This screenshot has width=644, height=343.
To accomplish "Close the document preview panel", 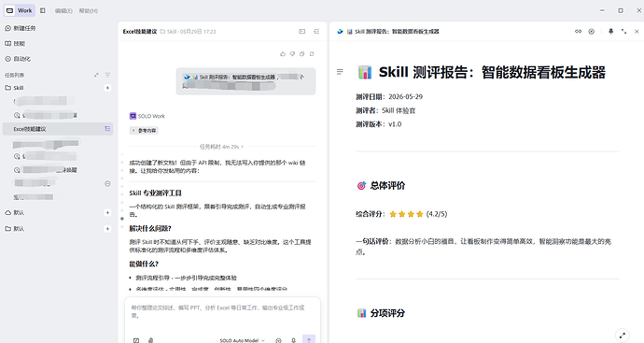I will click(637, 31).
